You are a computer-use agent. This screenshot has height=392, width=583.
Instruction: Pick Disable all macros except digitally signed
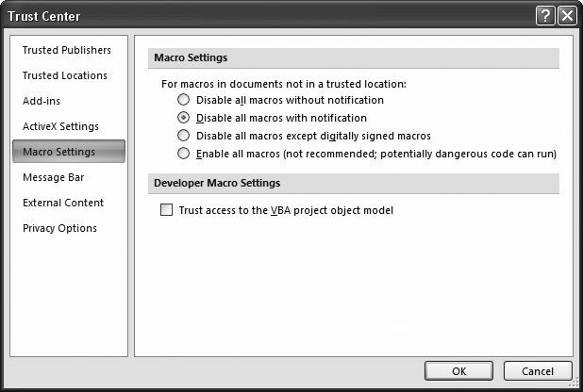click(x=184, y=136)
